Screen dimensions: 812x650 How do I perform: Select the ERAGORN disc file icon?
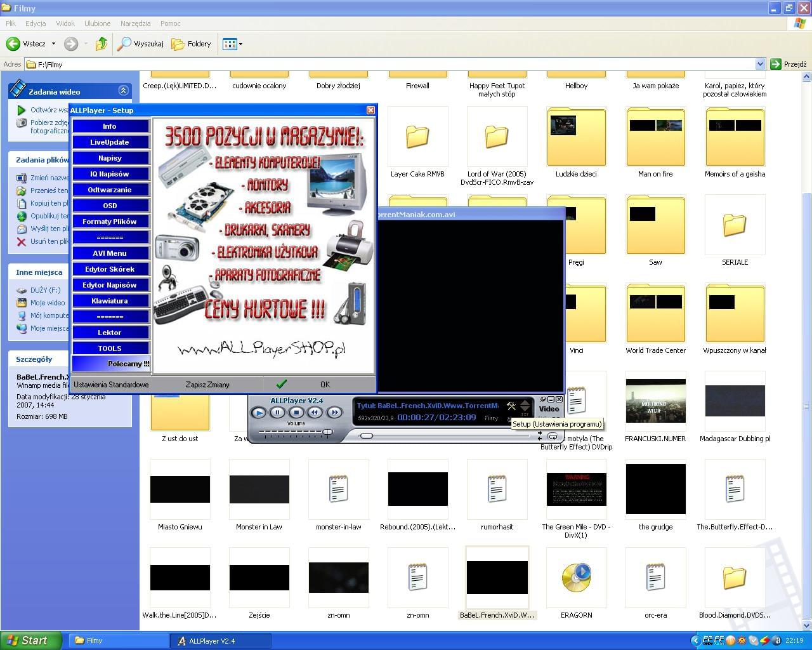(x=576, y=578)
